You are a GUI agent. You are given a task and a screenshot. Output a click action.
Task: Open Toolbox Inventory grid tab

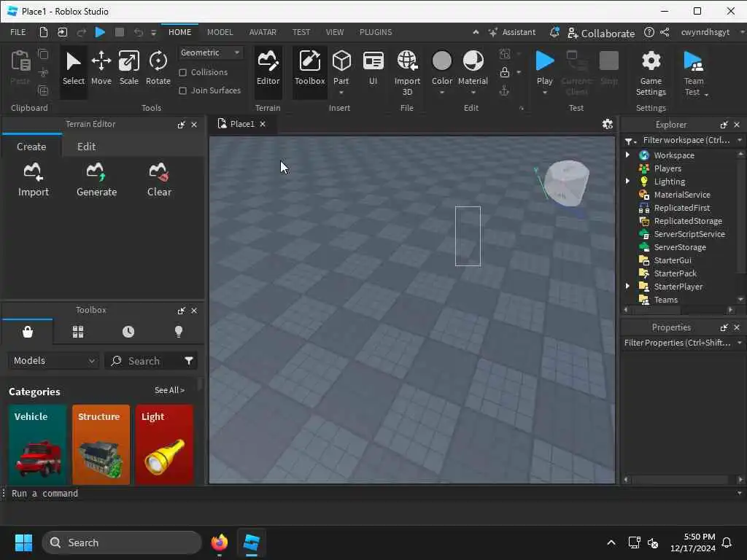(78, 332)
